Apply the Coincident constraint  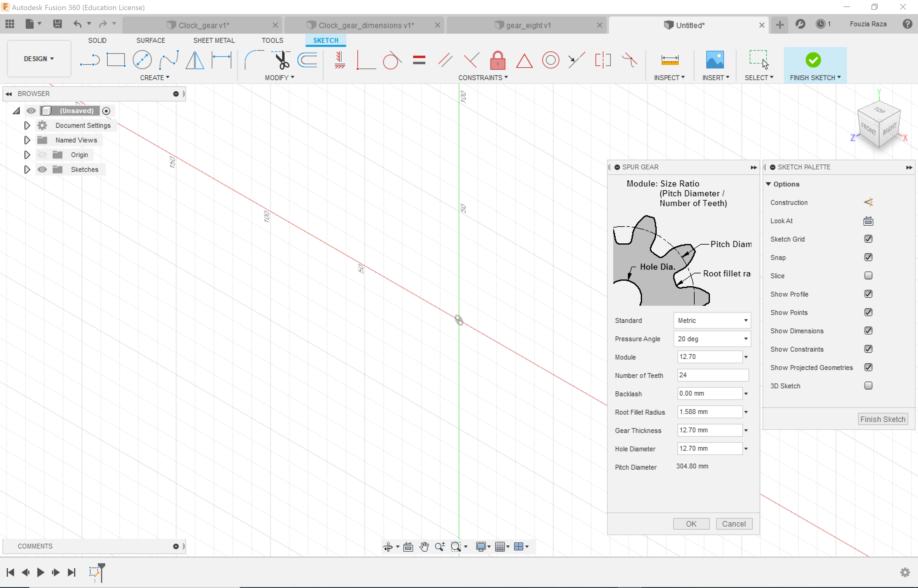(x=366, y=60)
